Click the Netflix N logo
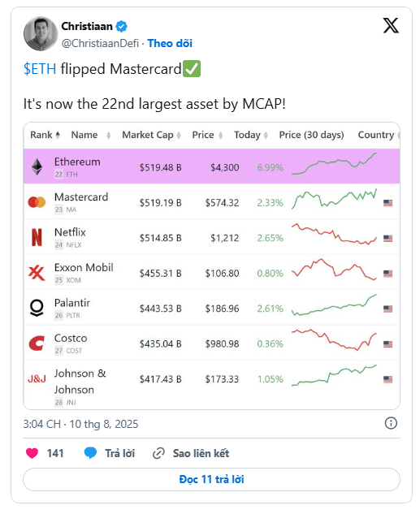This screenshot has width=420, height=514. (x=37, y=238)
